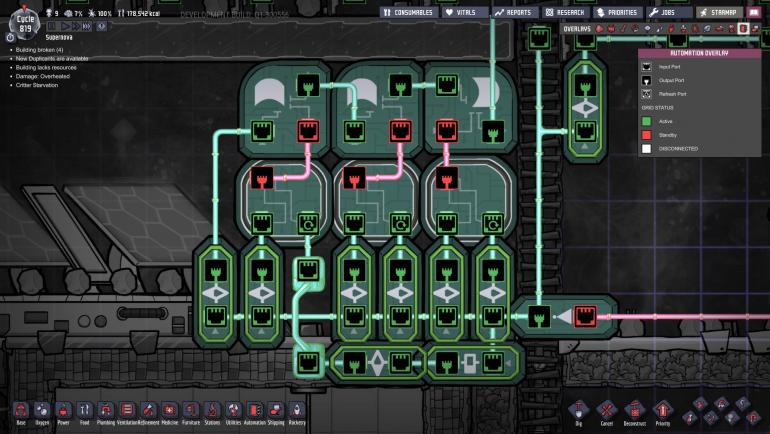Select the Deconstruct tool
This screenshot has height=434, width=770.
[x=634, y=411]
